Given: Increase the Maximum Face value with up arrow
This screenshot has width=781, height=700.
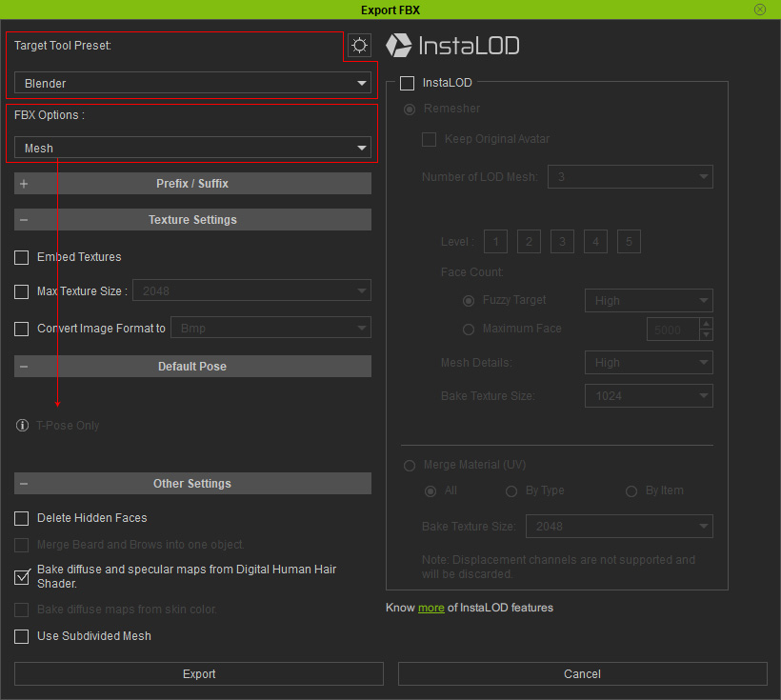Looking at the screenshot, I should click(706, 324).
